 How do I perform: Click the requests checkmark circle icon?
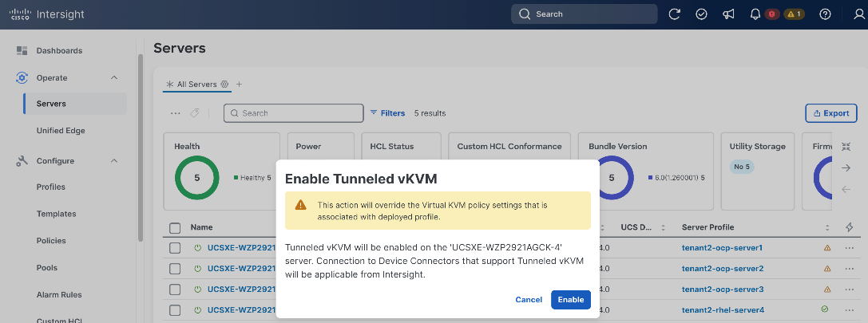pos(701,14)
